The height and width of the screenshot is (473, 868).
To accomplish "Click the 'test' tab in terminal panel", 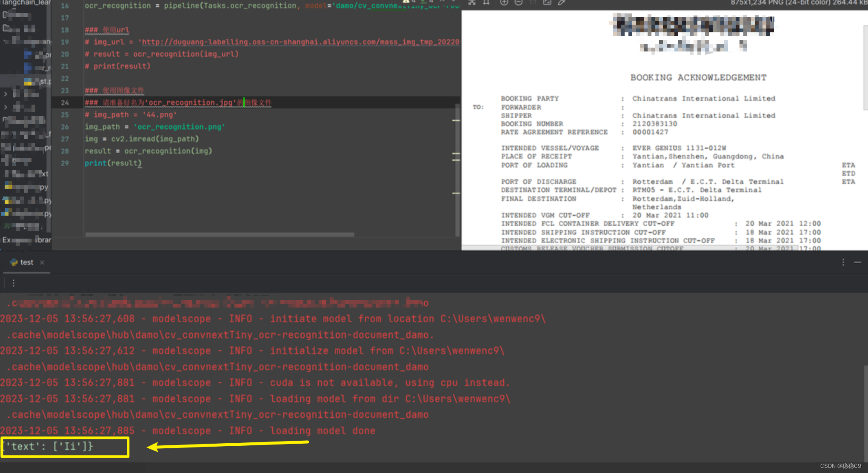I will 27,261.
